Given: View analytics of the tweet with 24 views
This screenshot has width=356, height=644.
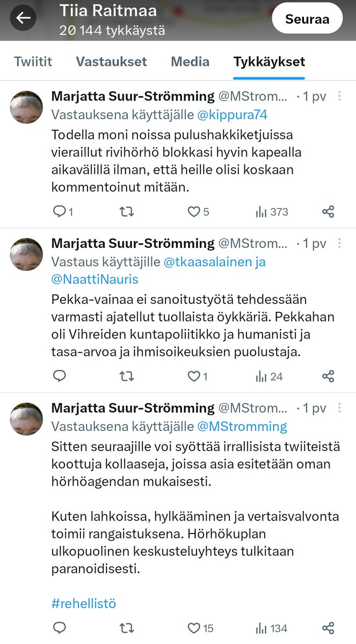Looking at the screenshot, I should (269, 377).
